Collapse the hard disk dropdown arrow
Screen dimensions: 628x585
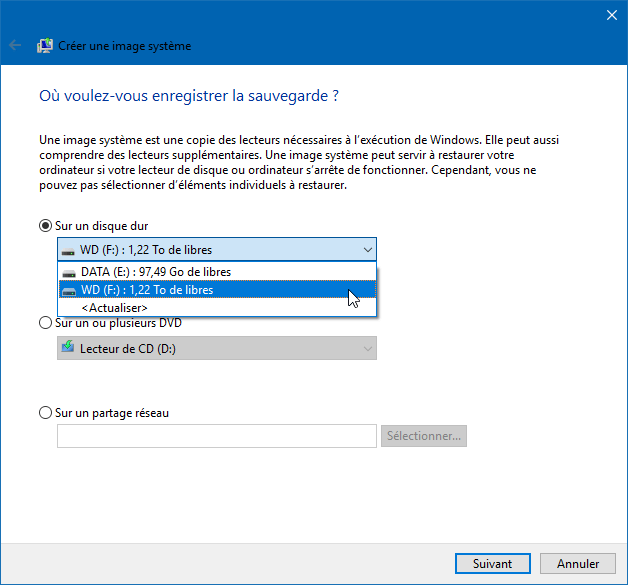tap(367, 250)
